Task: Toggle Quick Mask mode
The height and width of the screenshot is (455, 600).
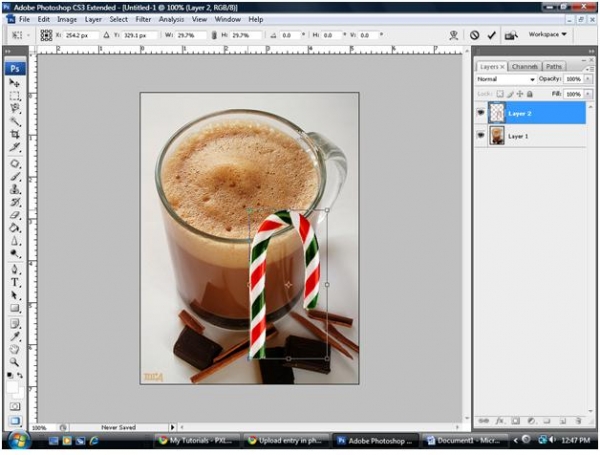Action: (x=15, y=406)
